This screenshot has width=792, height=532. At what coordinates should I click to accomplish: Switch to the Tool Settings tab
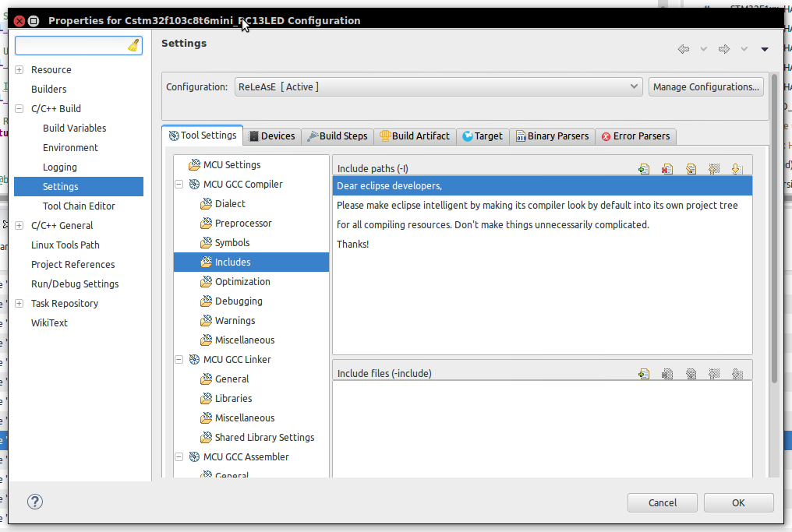tap(203, 136)
